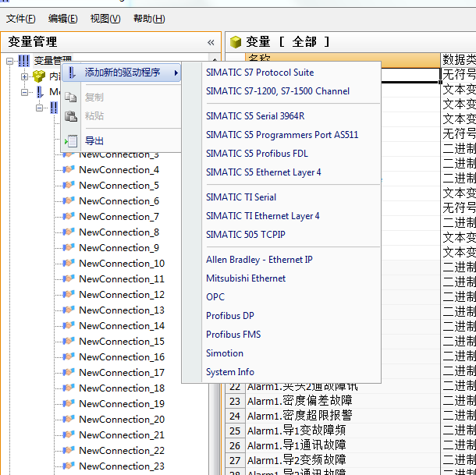This screenshot has width=476, height=475.
Task: Choose 导出 from the context menu
Action: (122, 141)
